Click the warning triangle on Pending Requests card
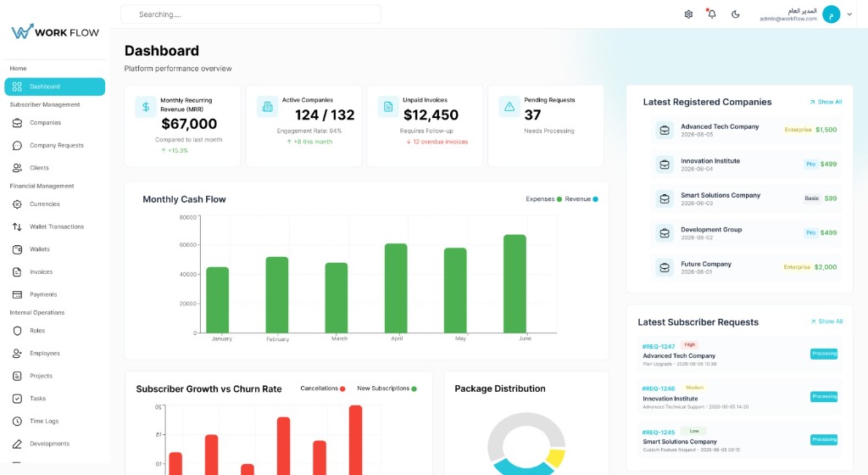 [509, 107]
